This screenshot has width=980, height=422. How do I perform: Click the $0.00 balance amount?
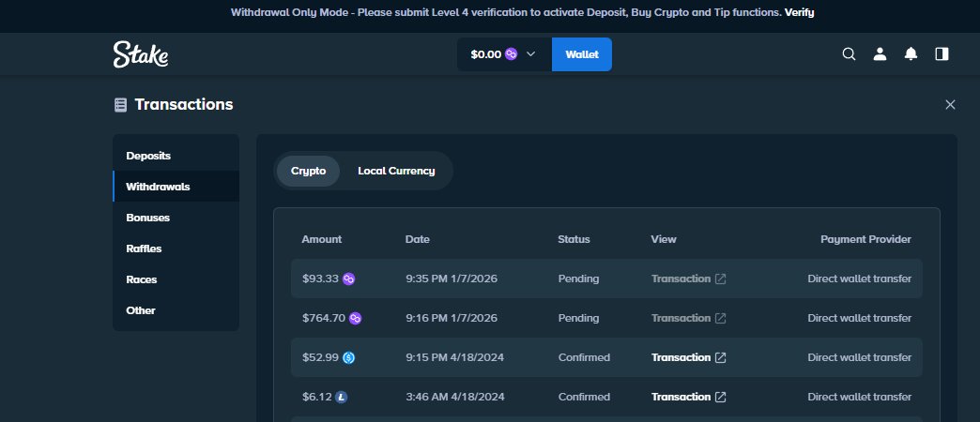coord(486,54)
